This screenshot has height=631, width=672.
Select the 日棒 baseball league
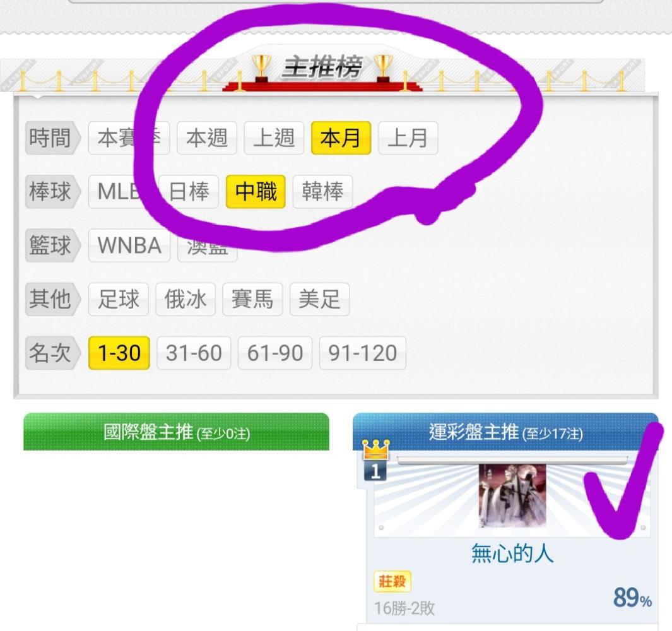189,192
